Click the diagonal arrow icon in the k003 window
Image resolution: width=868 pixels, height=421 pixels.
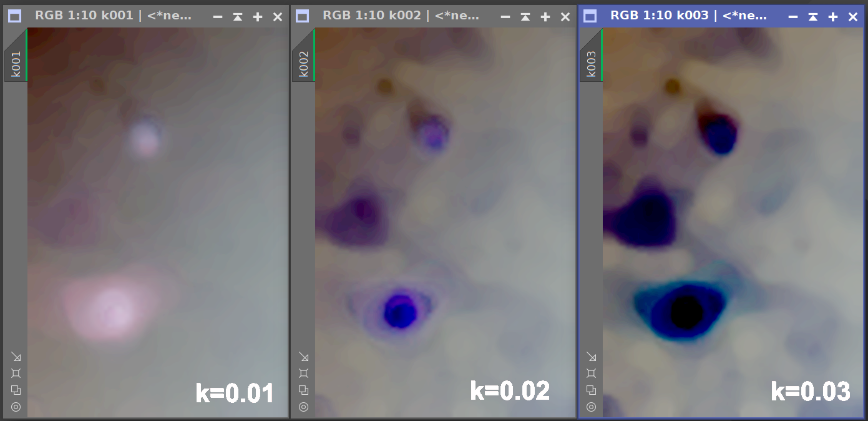pyautogui.click(x=591, y=357)
